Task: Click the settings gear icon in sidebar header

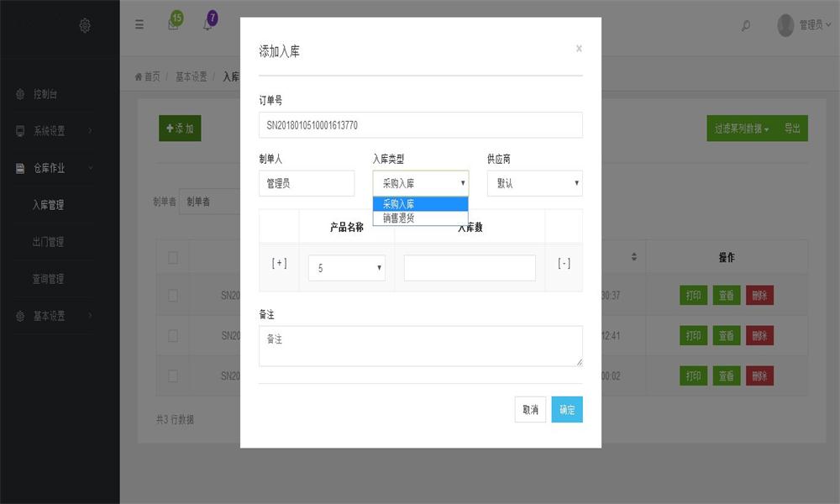Action: coord(85,25)
